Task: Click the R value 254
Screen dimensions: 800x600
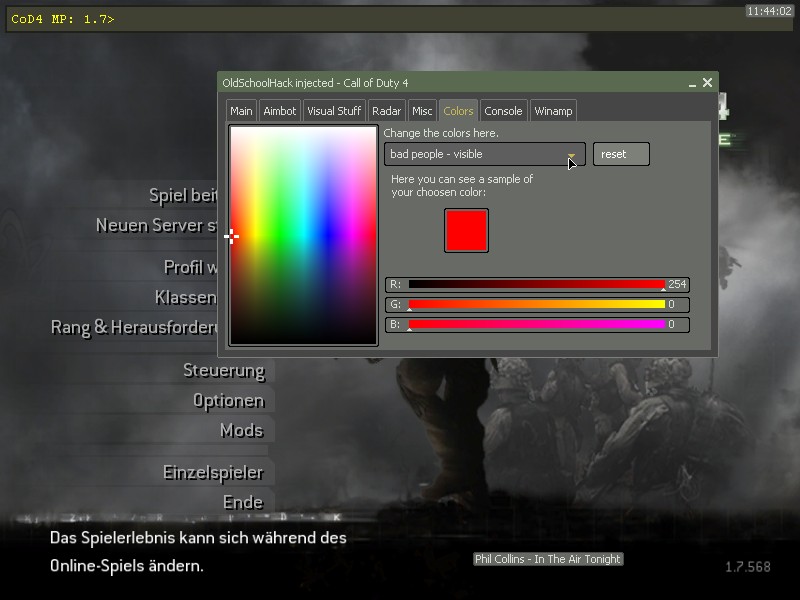Action: 677,284
